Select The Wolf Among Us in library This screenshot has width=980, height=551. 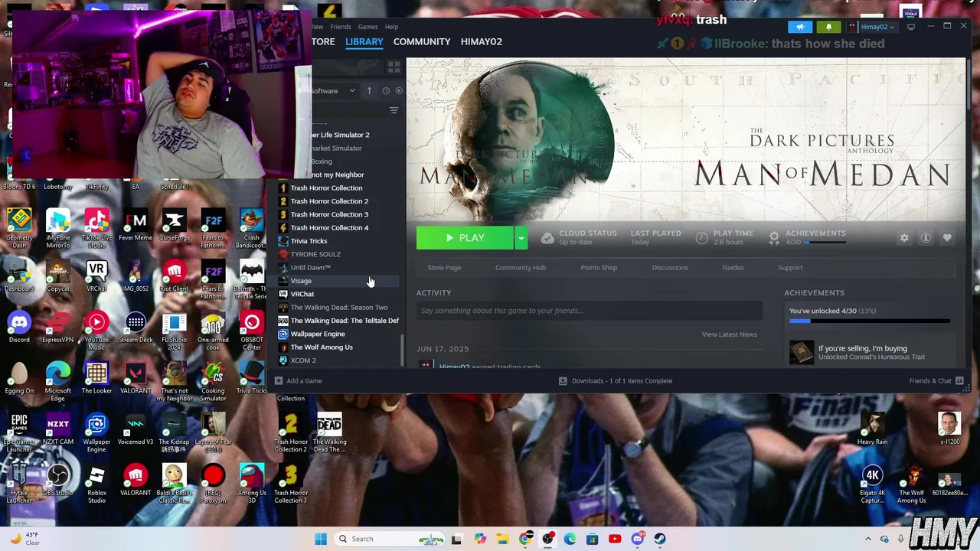(322, 347)
